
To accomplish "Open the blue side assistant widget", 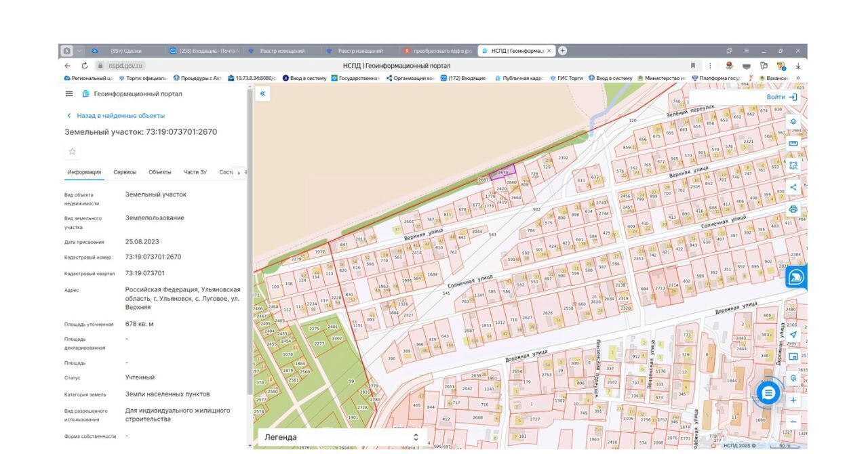I will coord(797,276).
